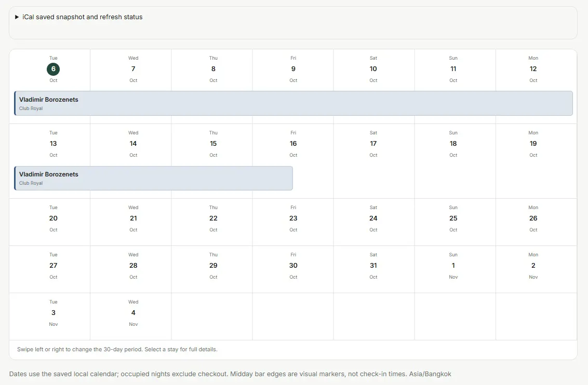Select Mon 19 Oct day cell
This screenshot has width=588, height=385.
point(536,161)
